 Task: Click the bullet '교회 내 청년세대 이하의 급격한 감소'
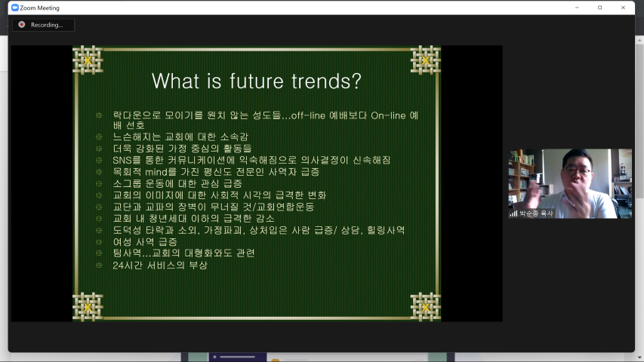point(194,219)
